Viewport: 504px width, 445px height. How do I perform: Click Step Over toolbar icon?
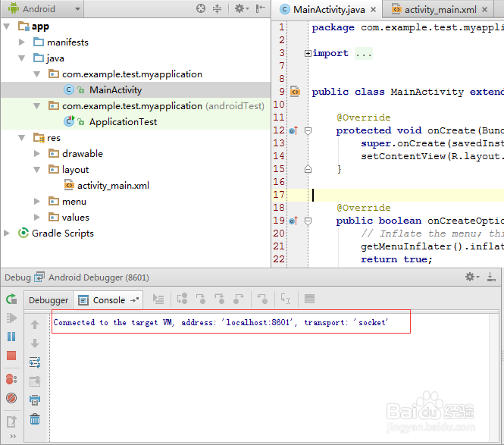(x=182, y=299)
